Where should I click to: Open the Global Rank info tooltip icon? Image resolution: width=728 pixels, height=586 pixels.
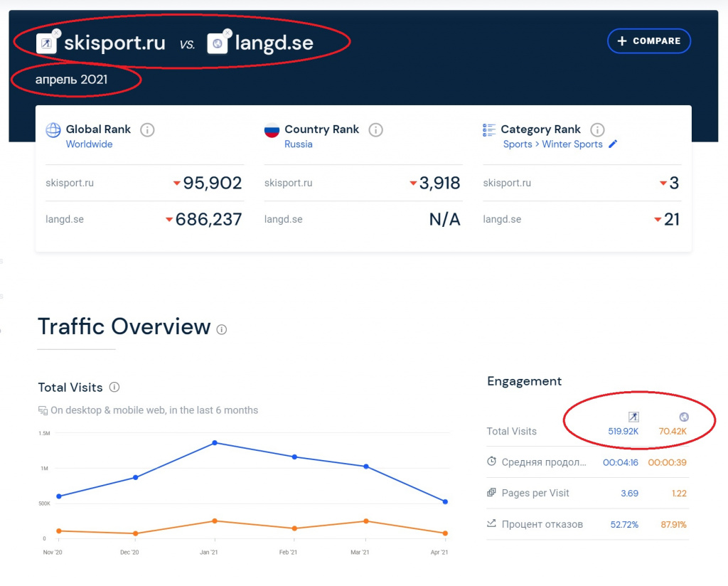[x=147, y=129]
